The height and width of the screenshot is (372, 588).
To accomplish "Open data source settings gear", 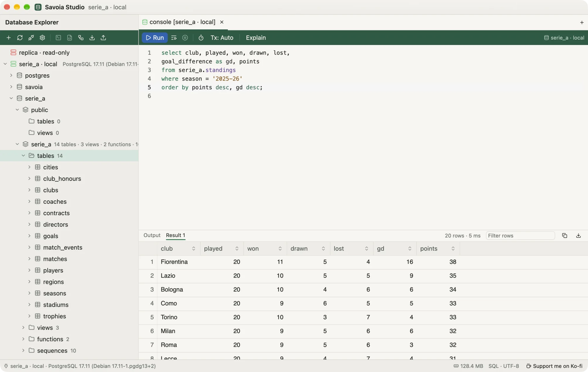I will [x=42, y=38].
